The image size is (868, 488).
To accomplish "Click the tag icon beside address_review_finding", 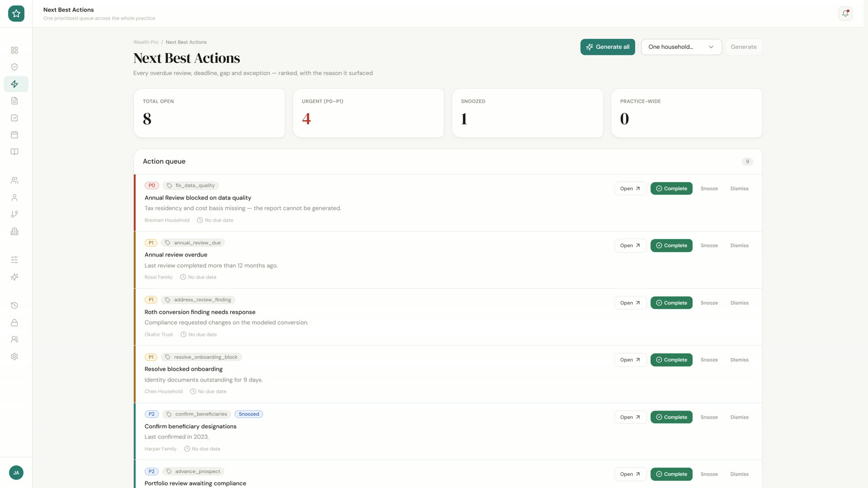I will point(168,300).
